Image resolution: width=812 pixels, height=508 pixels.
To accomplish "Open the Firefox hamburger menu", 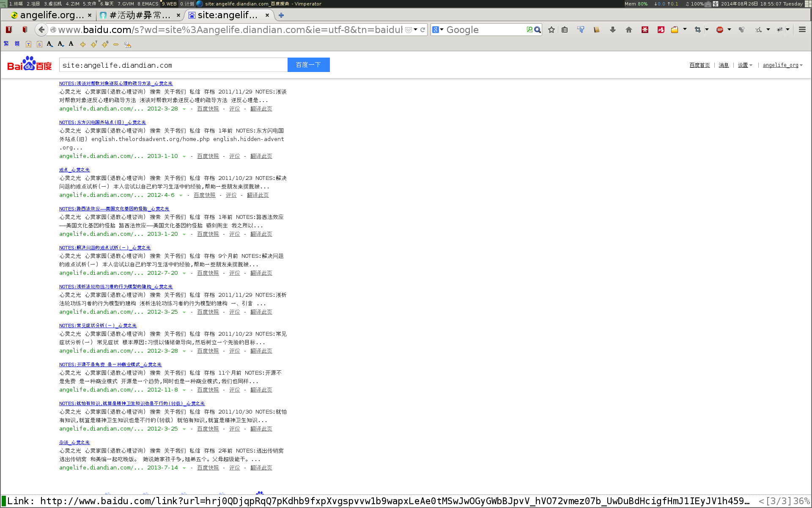I will pyautogui.click(x=802, y=30).
